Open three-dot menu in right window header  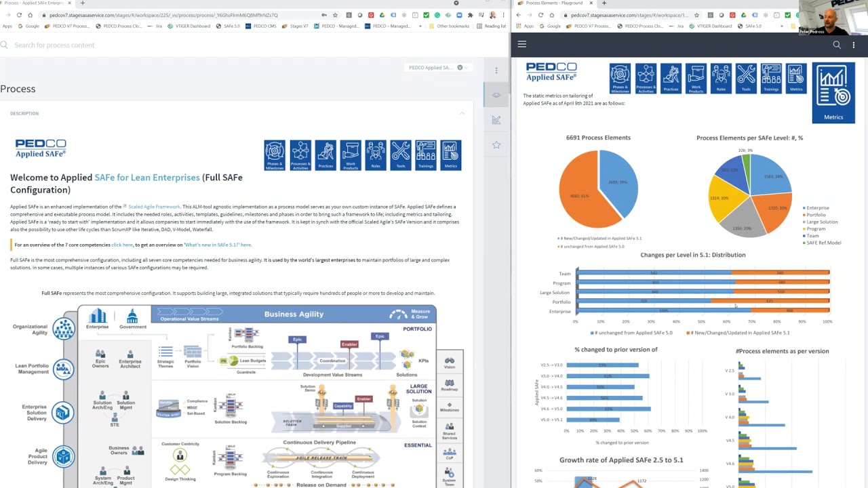854,45
